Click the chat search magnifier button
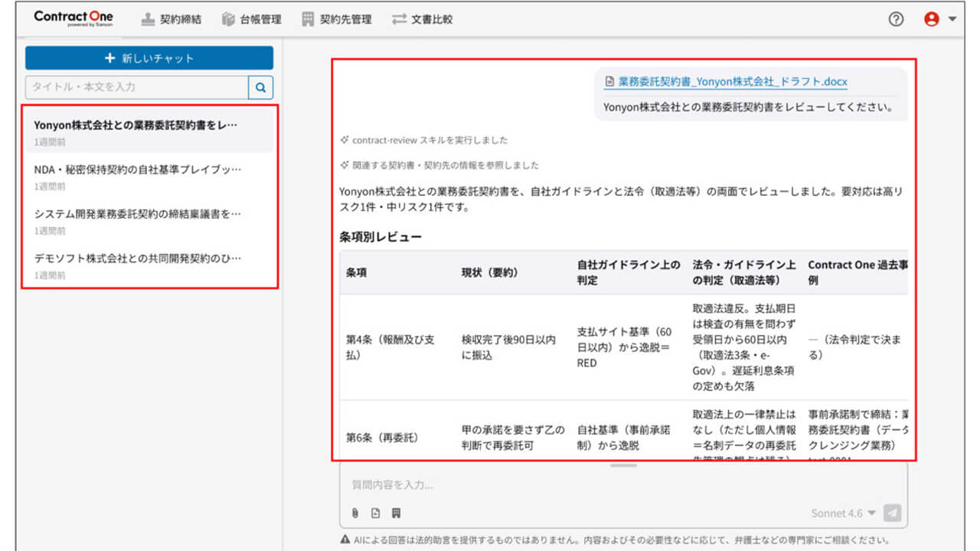This screenshot has width=980, height=551. [x=261, y=87]
